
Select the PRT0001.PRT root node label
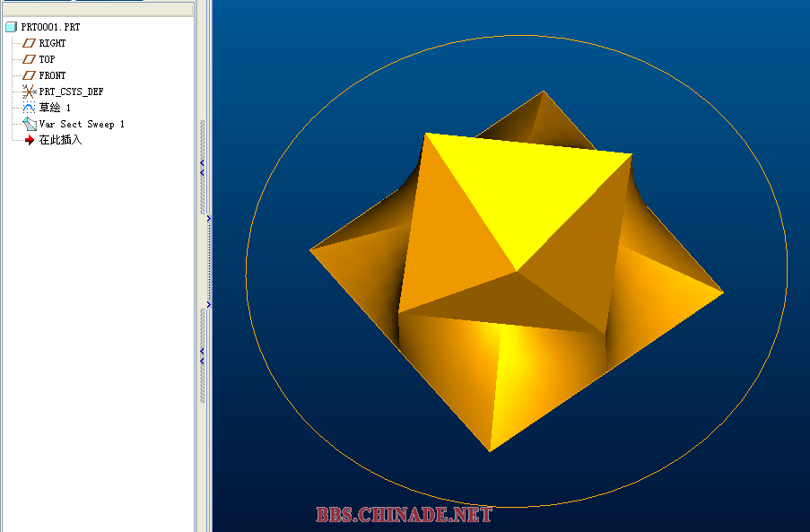pos(50,27)
